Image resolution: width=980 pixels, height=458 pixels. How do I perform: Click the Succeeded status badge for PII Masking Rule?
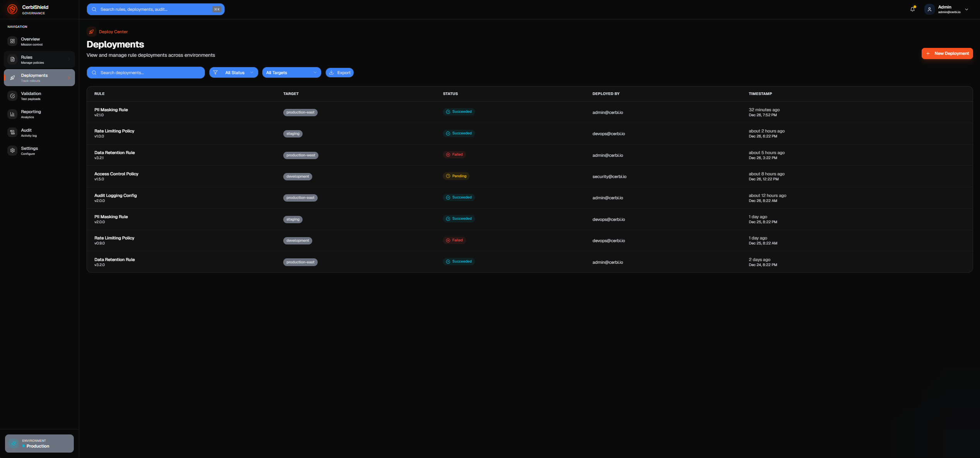(458, 112)
